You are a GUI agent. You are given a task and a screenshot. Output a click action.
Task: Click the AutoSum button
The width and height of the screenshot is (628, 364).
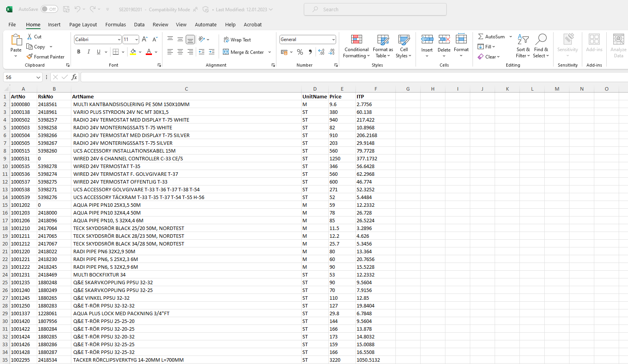(x=491, y=36)
